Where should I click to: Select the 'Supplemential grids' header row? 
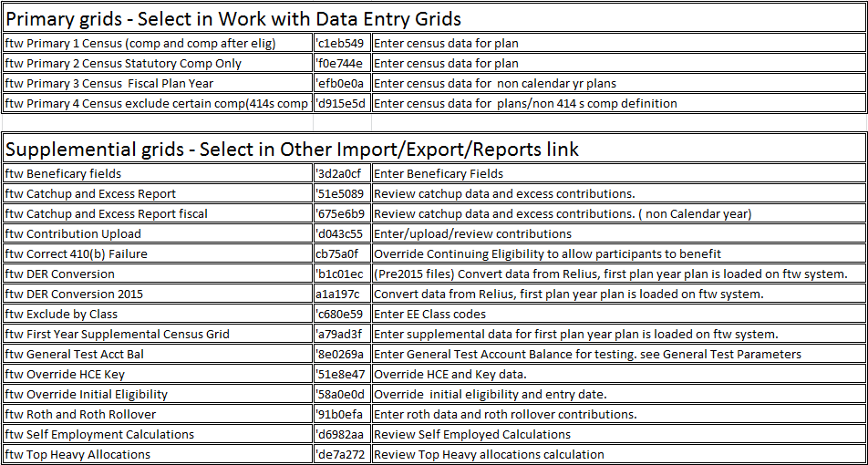click(433, 149)
